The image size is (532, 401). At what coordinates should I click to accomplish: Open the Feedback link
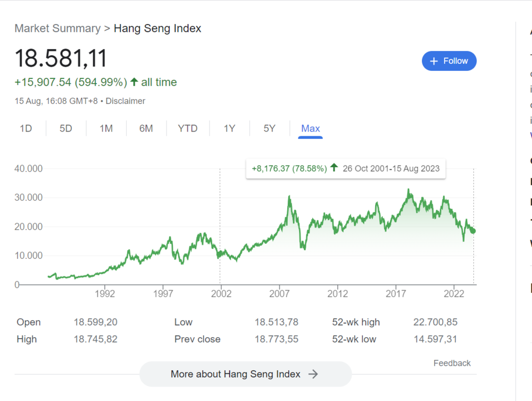pyautogui.click(x=452, y=363)
